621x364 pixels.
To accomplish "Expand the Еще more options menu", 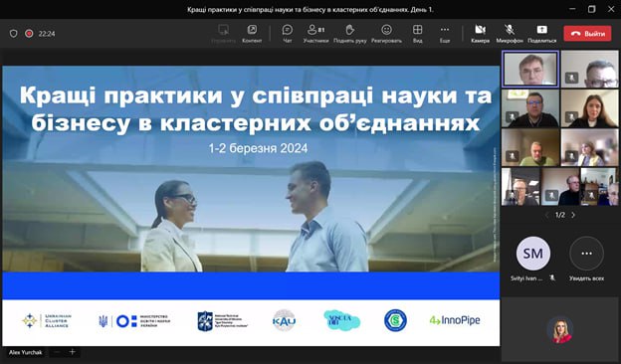I will (x=445, y=34).
